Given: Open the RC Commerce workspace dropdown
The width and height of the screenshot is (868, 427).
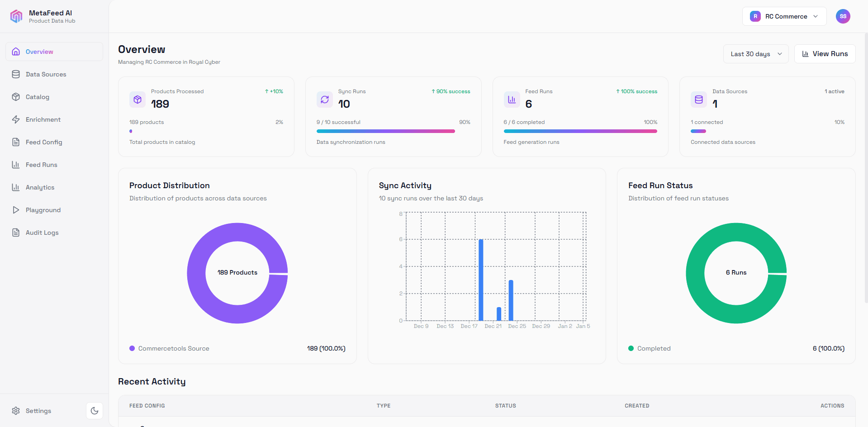Looking at the screenshot, I should (x=784, y=16).
